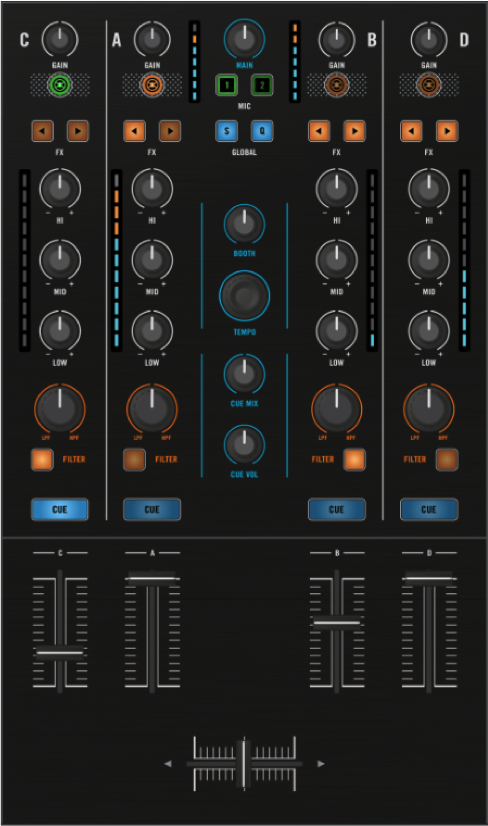The image size is (488, 826).
Task: Click the TEMPO encoder knob
Action: click(244, 296)
